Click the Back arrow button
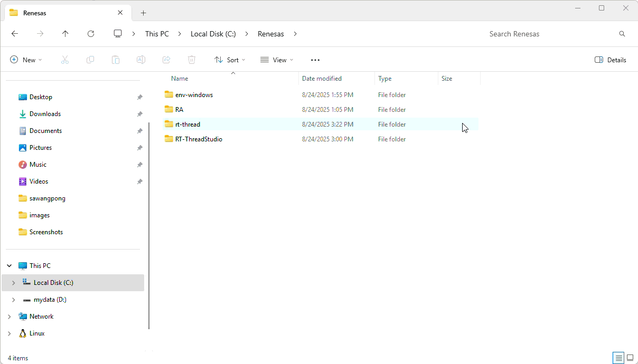Viewport: 638px width, 364px height. tap(15, 34)
